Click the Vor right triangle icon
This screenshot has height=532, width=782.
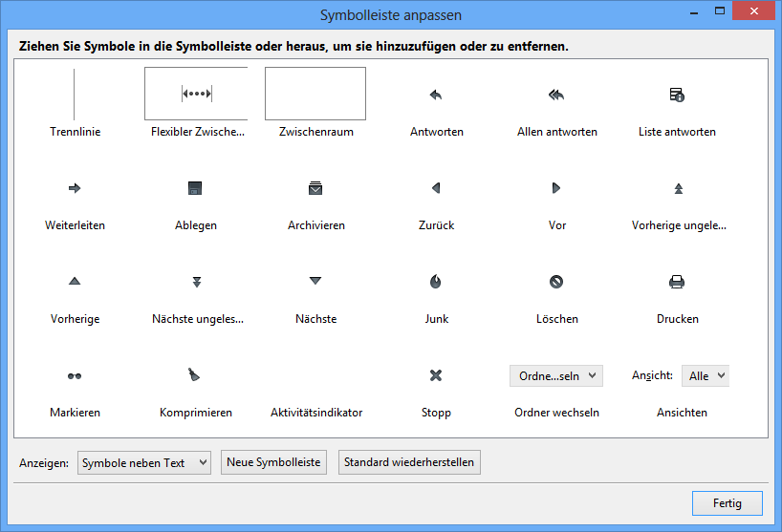click(556, 188)
